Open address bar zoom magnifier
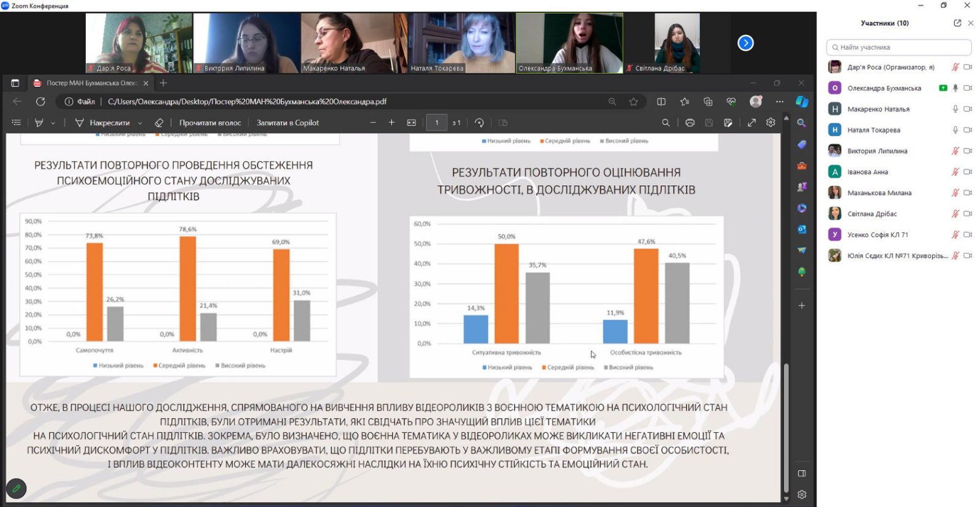The height and width of the screenshot is (507, 980). click(612, 102)
